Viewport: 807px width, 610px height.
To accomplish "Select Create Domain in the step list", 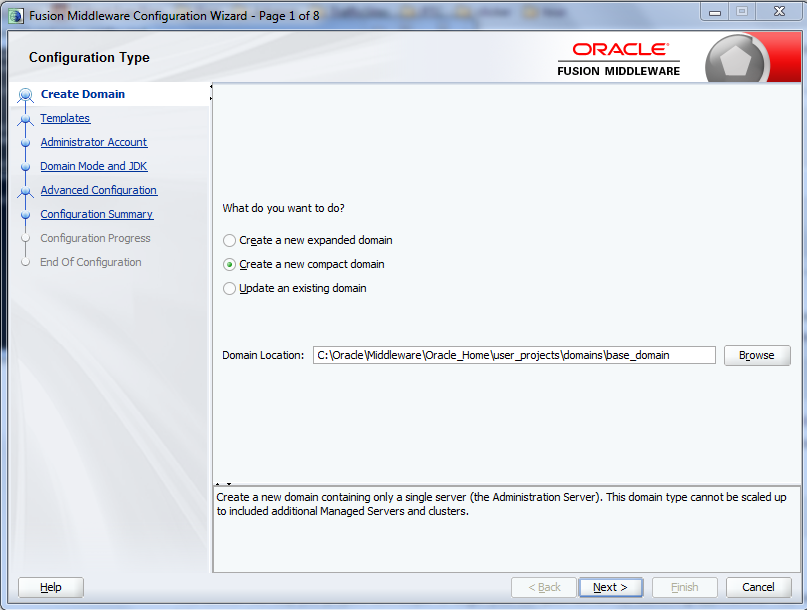I will click(82, 94).
